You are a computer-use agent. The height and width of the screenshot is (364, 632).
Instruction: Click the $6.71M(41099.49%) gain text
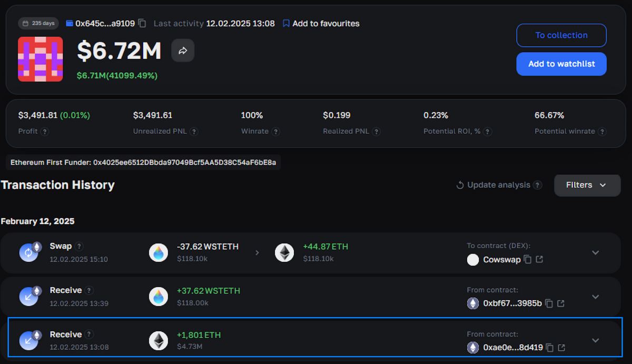pyautogui.click(x=117, y=75)
